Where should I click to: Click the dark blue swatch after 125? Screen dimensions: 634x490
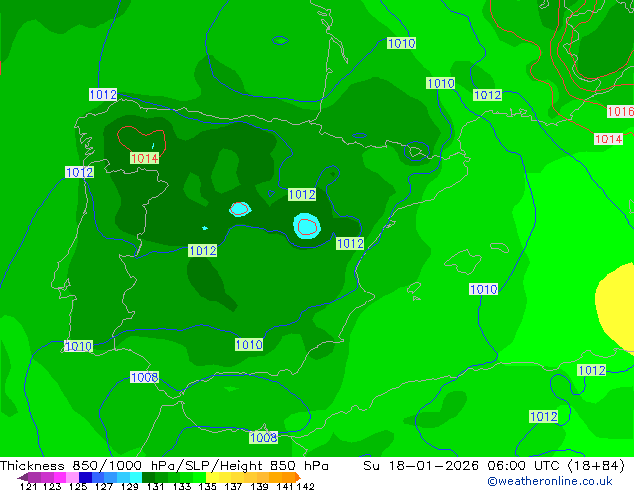(x=85, y=477)
